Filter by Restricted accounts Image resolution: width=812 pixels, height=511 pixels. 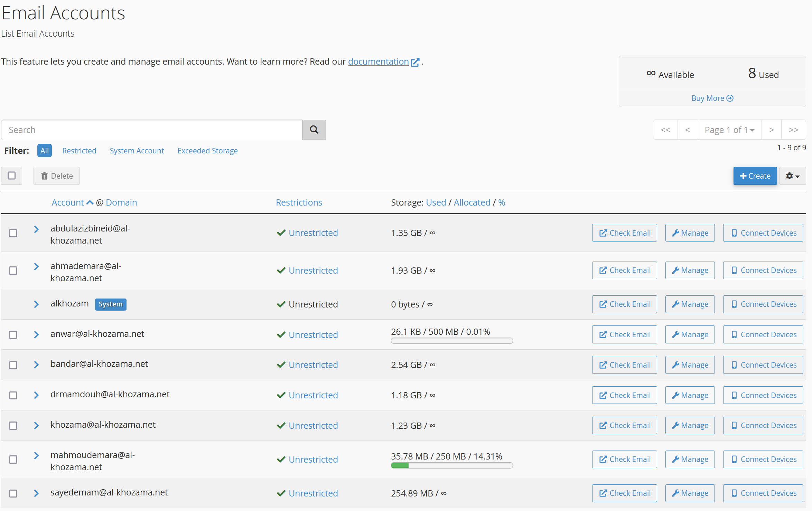click(x=79, y=151)
